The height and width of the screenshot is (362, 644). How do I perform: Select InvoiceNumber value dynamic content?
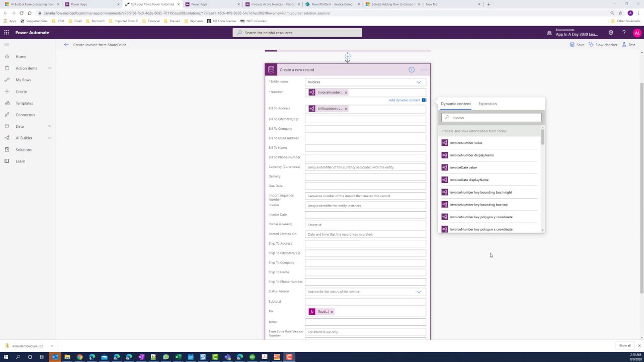point(489,143)
